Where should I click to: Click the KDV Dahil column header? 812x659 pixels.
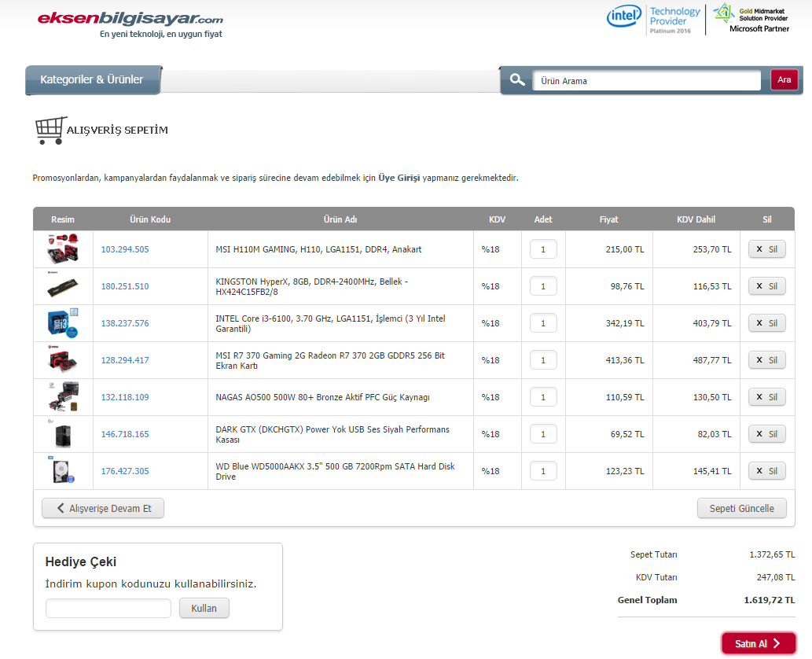click(696, 219)
